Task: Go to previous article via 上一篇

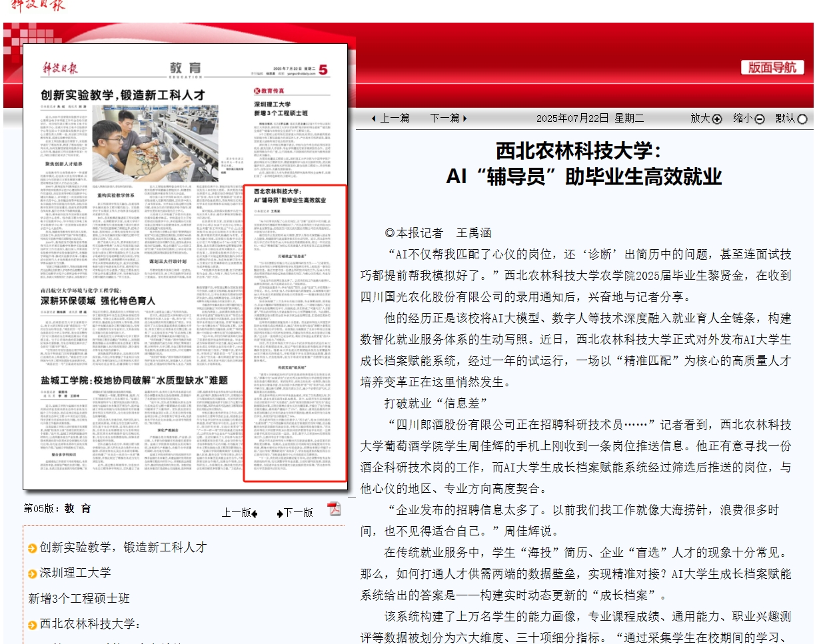Action: [395, 119]
